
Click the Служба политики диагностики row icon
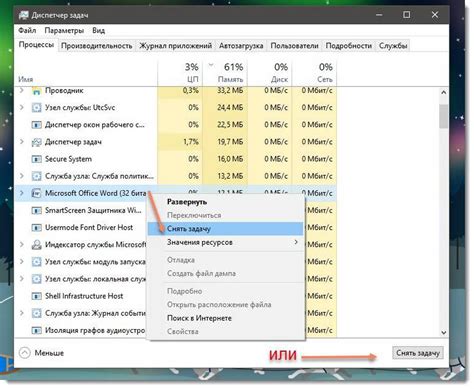[x=36, y=176]
